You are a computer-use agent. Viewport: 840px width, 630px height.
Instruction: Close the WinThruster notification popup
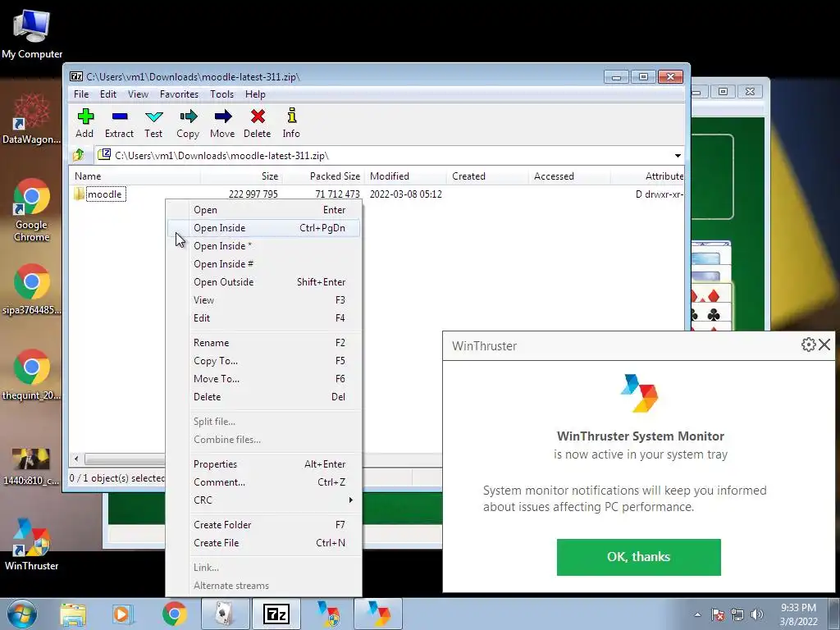[824, 345]
